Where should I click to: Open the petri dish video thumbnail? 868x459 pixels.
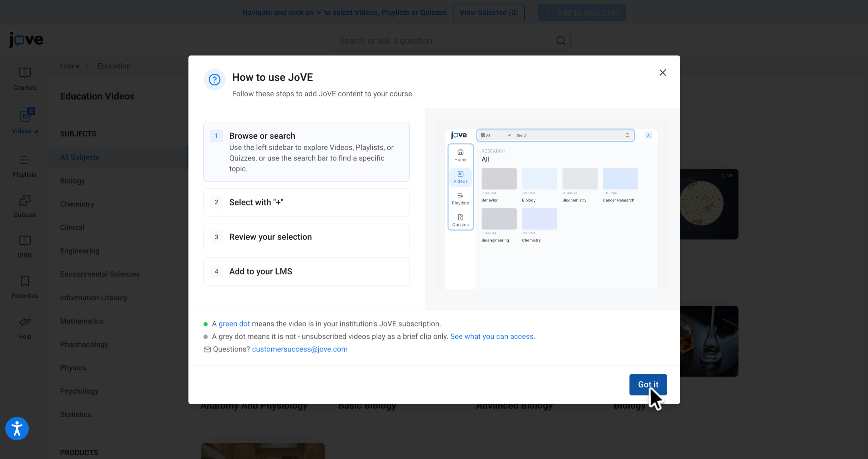pyautogui.click(x=709, y=204)
